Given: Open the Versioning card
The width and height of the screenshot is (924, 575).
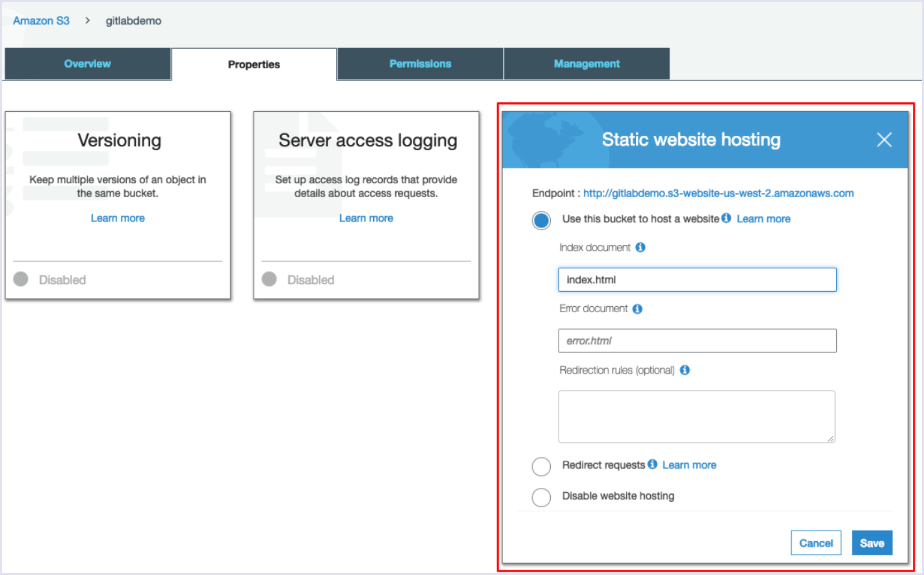Looking at the screenshot, I should (118, 205).
